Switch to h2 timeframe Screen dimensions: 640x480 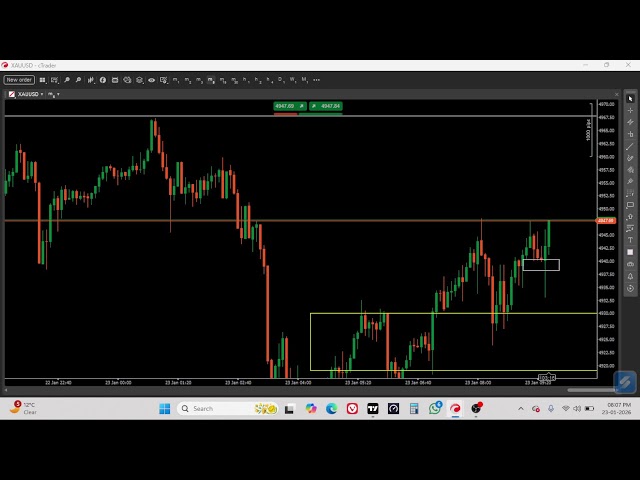tap(258, 80)
